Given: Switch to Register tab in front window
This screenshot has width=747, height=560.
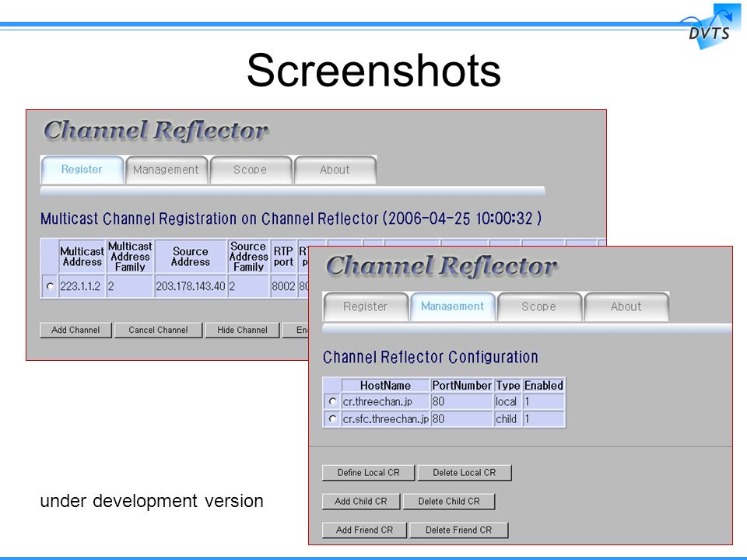Looking at the screenshot, I should [366, 306].
